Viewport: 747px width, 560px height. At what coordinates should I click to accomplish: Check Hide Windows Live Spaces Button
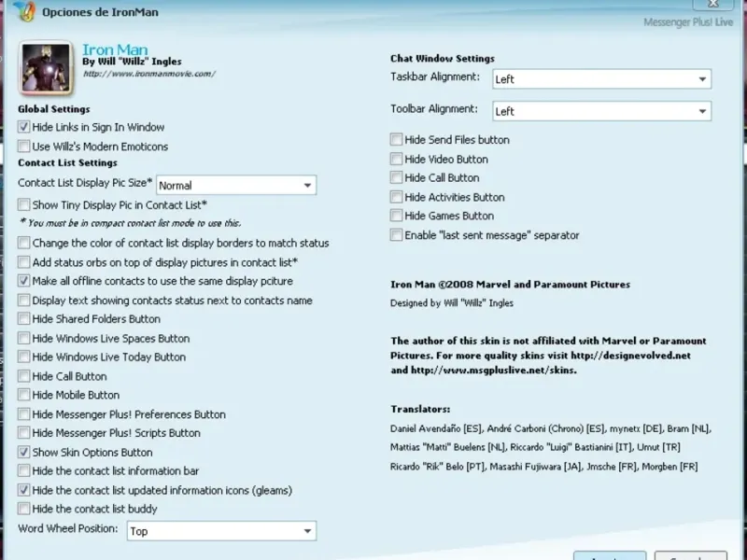click(23, 338)
